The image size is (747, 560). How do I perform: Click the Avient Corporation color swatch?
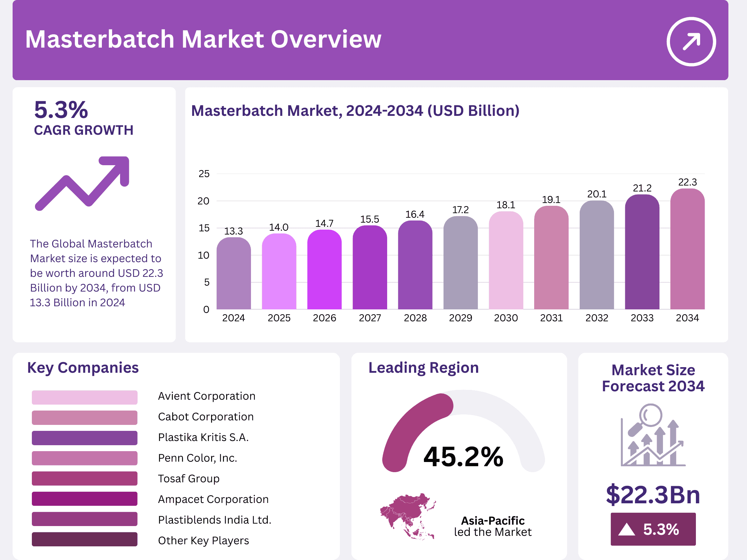tap(84, 397)
